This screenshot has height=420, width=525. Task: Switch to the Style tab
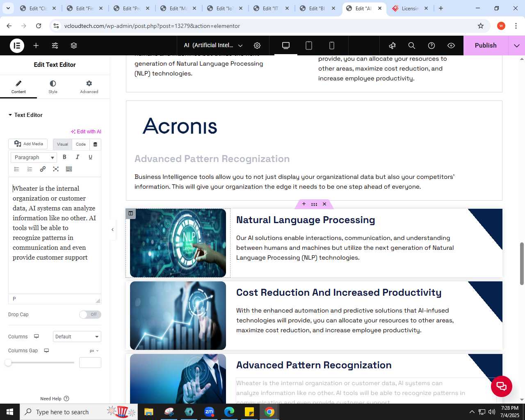pos(53,87)
